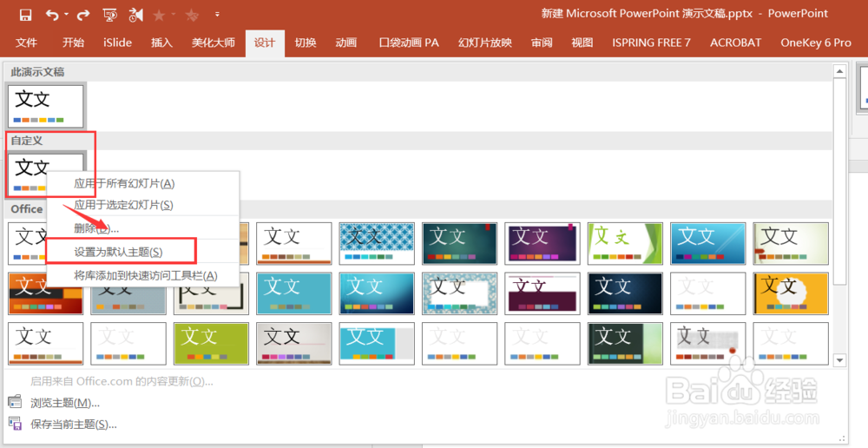868x448 pixels.
Task: Select theme thumbnail under 此演示文稿
Action: (x=46, y=106)
